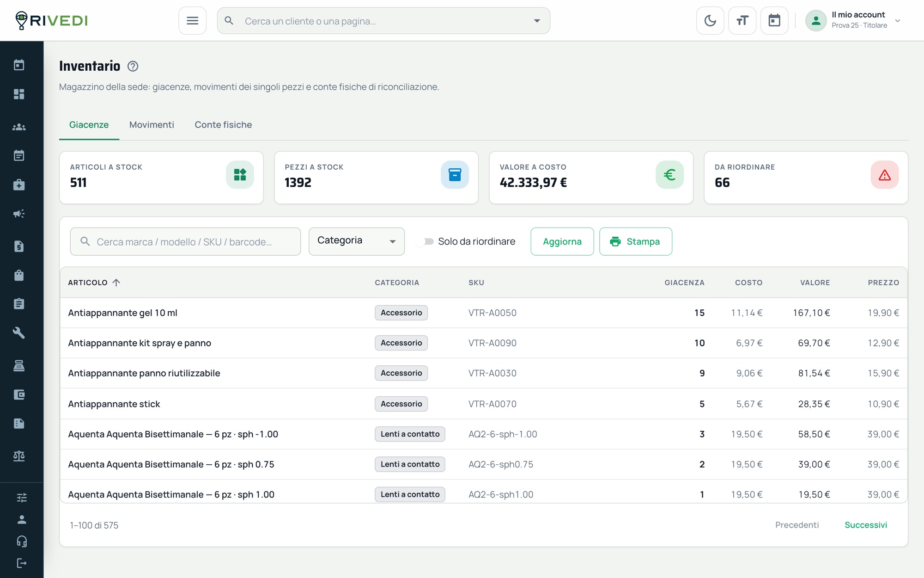Click the Inventario help question icon

[x=133, y=66]
